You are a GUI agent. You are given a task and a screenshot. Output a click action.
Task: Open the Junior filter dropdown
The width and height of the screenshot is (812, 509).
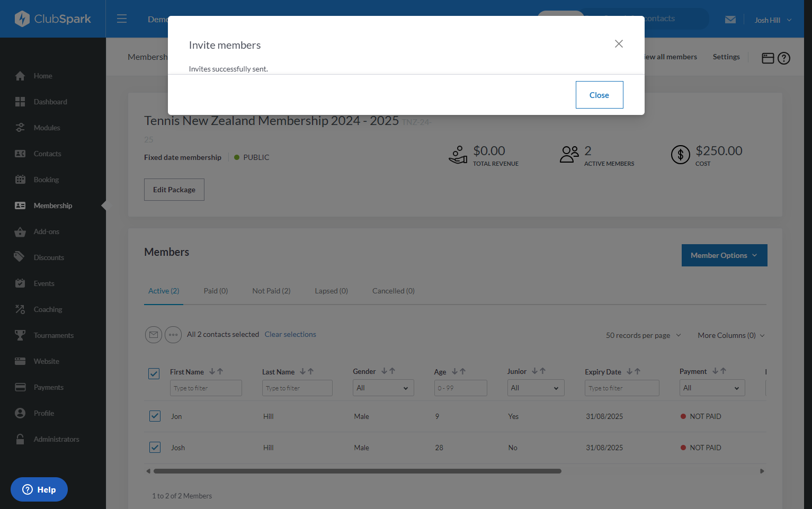(536, 388)
